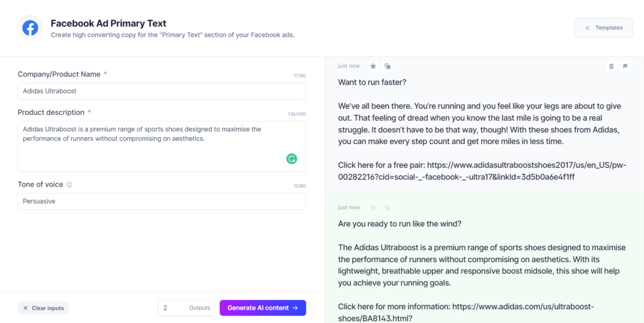The width and height of the screenshot is (644, 323).
Task: Click the Facebook logo icon
Action: pyautogui.click(x=30, y=28)
